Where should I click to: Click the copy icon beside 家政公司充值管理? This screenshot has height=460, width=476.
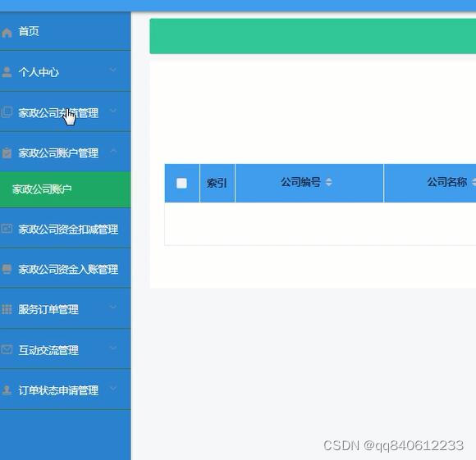[x=7, y=112]
